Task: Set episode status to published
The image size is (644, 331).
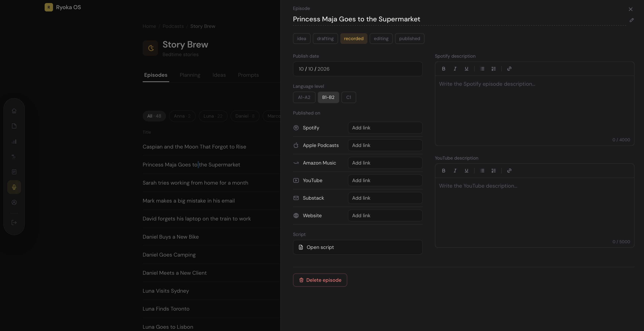Action: coord(410,39)
